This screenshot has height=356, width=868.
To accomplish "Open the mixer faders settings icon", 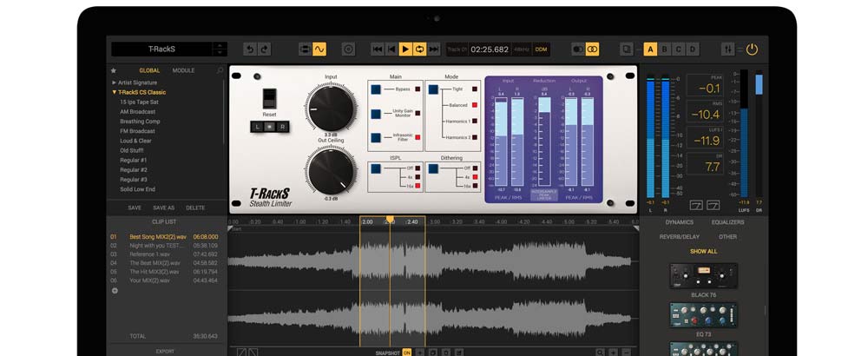I will point(728,49).
